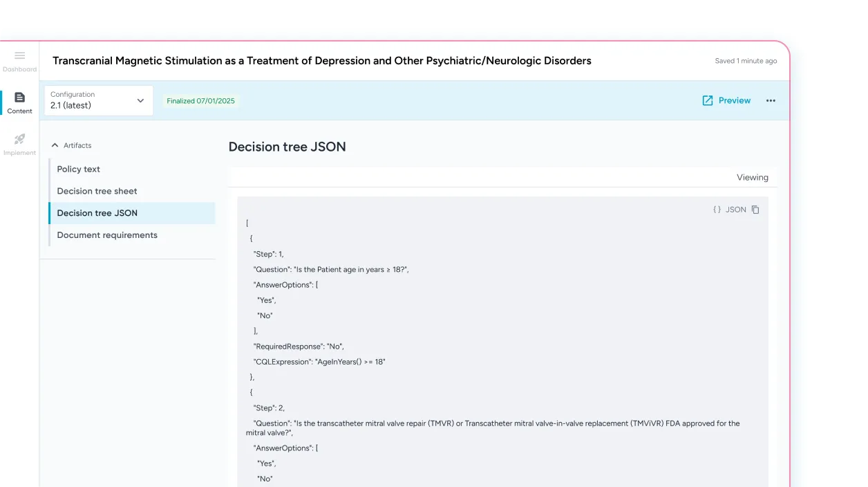Click the Saved 1 minute ago timestamp
Screen dimensions: 868x487
click(x=746, y=61)
